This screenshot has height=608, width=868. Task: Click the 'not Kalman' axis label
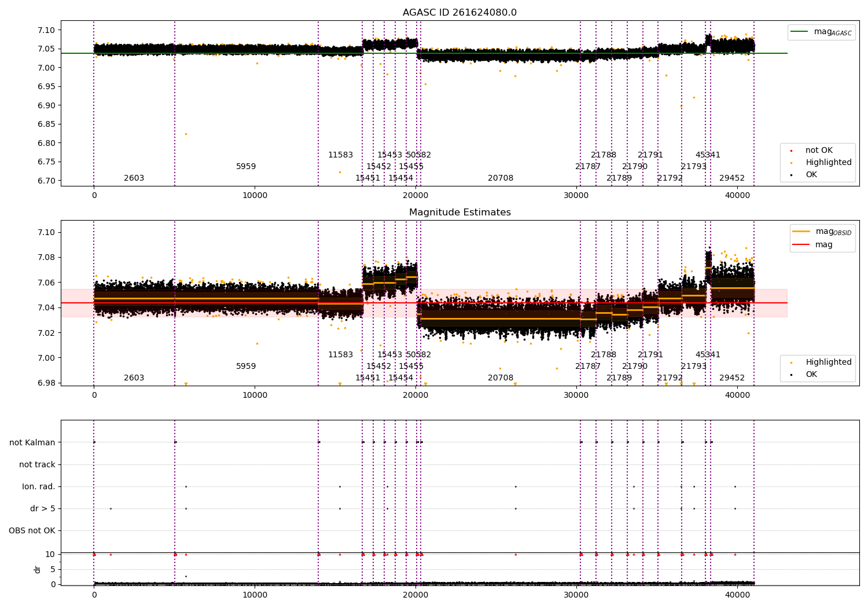pyautogui.click(x=32, y=442)
